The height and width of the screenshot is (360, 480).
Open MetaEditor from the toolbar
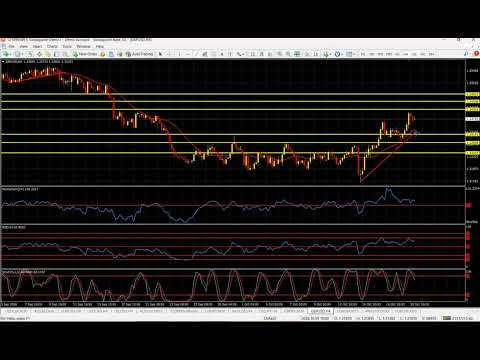click(103, 54)
